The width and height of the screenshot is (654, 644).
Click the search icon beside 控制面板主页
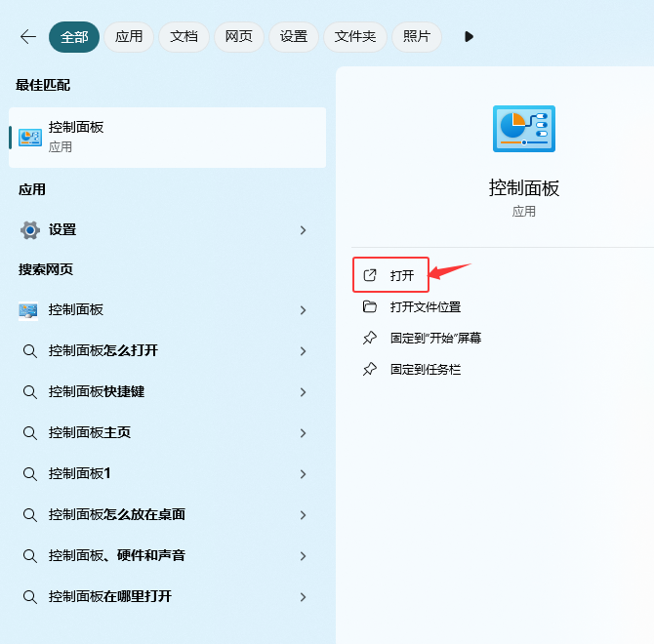(x=29, y=433)
